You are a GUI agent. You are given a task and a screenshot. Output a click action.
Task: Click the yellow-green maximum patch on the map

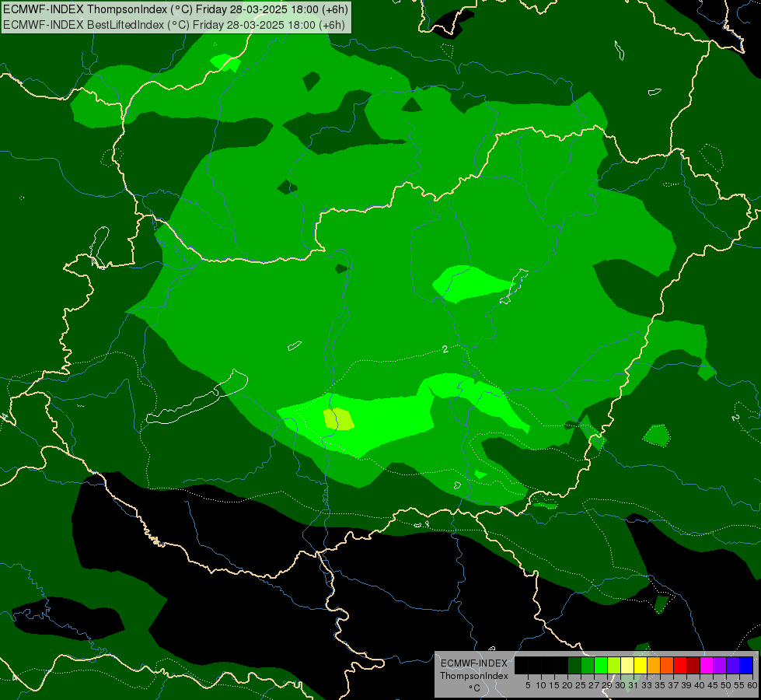(338, 419)
